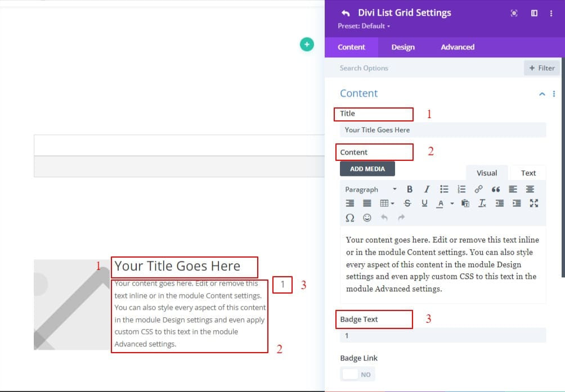Screen dimensions: 565x392
Task: Collapse the Content section with its chevron
Action: pos(541,93)
